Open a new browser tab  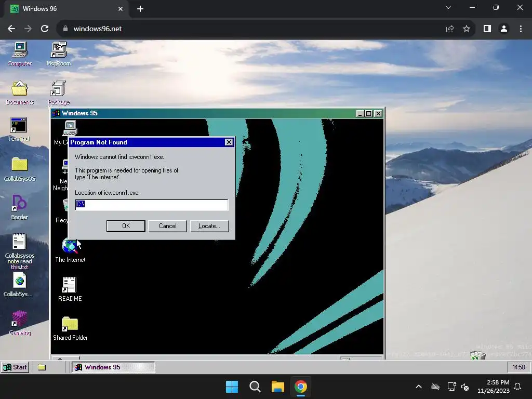[140, 9]
